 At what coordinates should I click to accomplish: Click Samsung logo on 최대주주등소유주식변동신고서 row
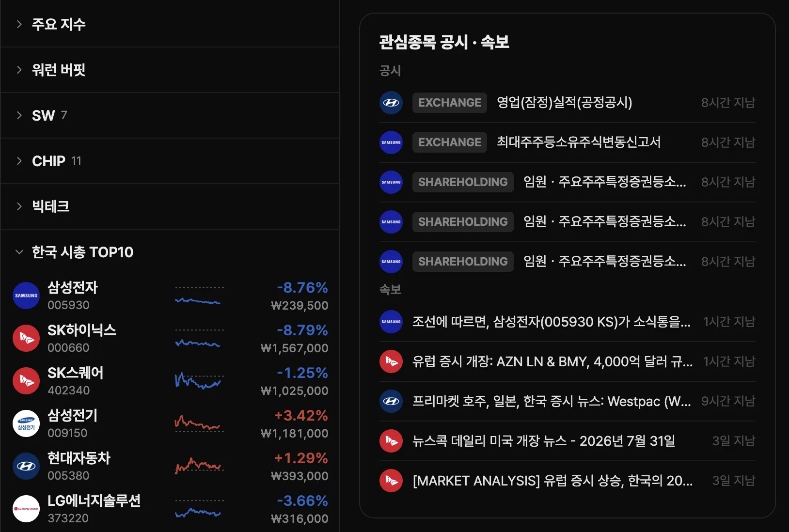point(391,142)
